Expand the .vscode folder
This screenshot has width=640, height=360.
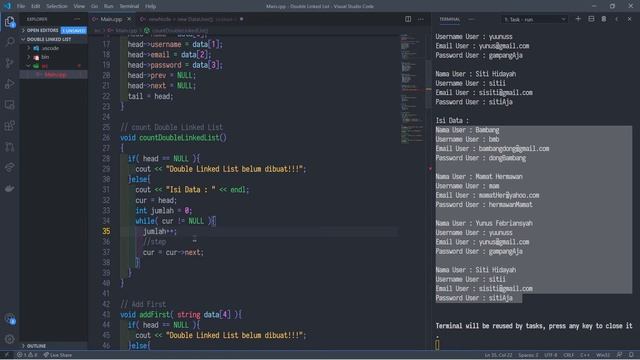[x=50, y=48]
